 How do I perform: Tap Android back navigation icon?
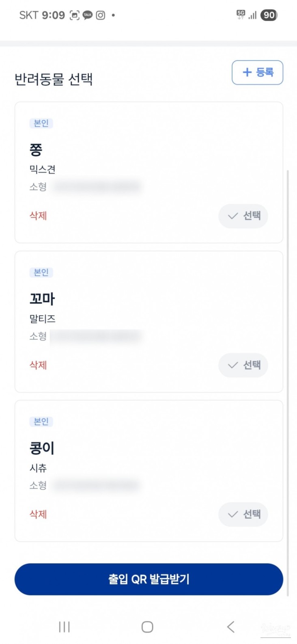(x=230, y=627)
